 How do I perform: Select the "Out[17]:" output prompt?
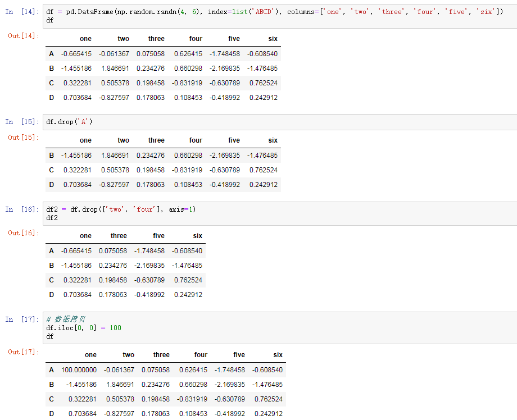click(x=23, y=352)
